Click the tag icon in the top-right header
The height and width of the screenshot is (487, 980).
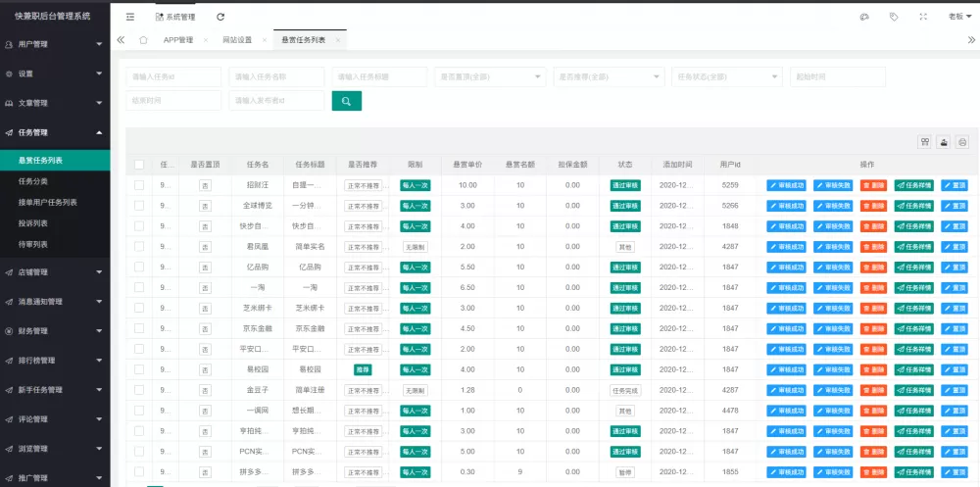click(894, 17)
